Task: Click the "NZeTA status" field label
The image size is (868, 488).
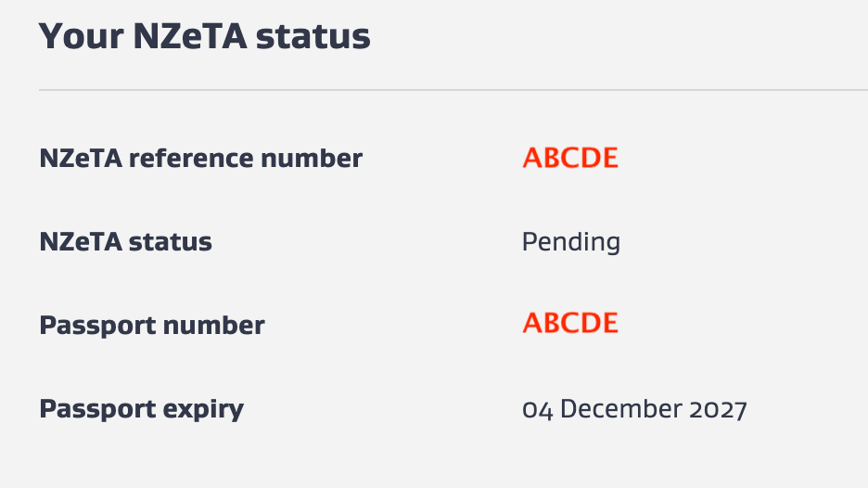Action: coord(125,242)
